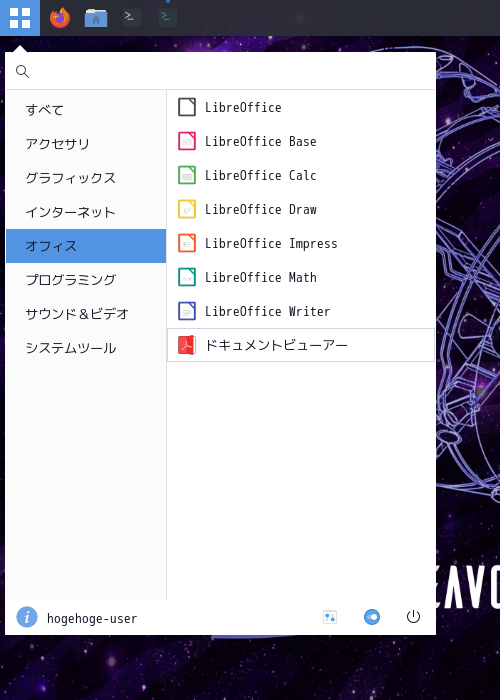Click the LibreOffice Writer icon
Screen dimensions: 500x700
[x=187, y=311]
